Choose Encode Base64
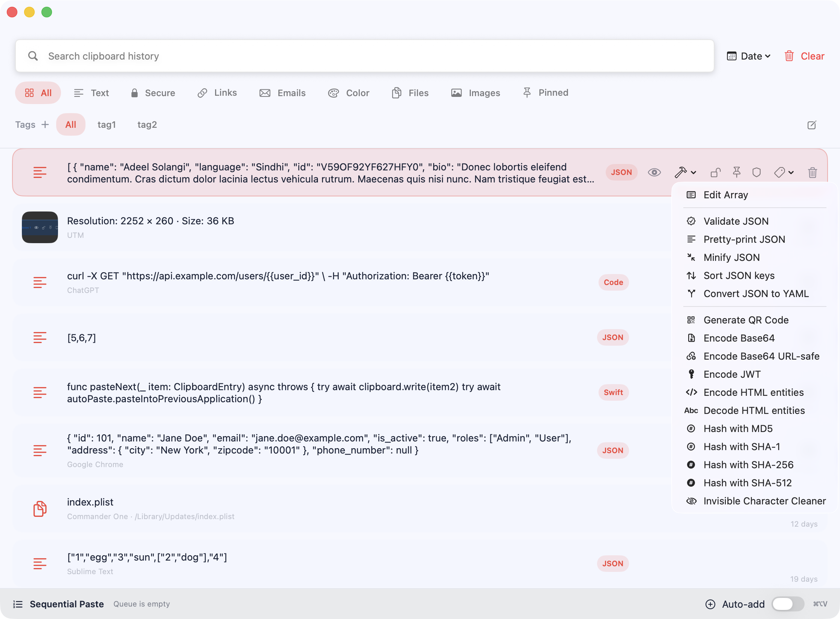This screenshot has height=619, width=840. (x=754, y=338)
